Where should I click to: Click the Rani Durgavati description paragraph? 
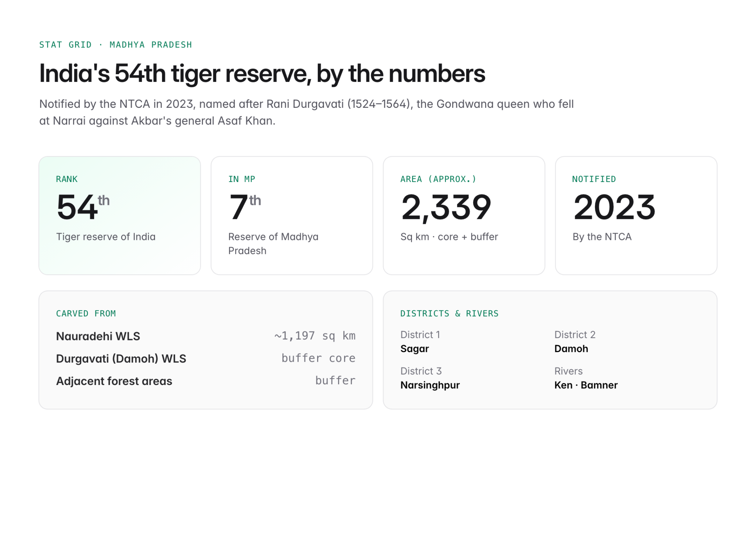point(306,112)
